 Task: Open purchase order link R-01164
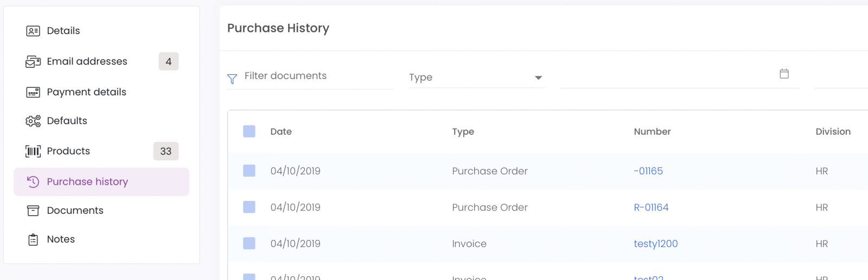tap(651, 207)
